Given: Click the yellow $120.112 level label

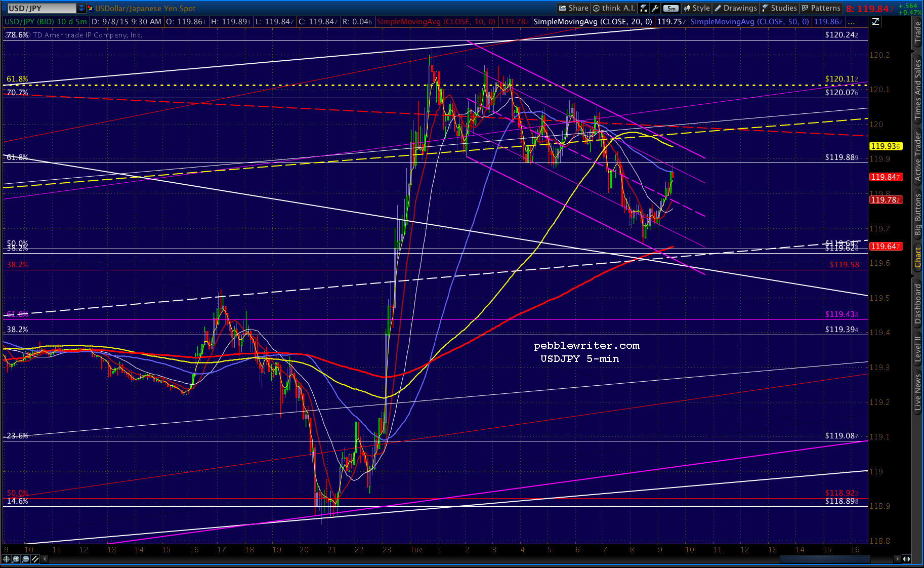Looking at the screenshot, I should [x=842, y=79].
